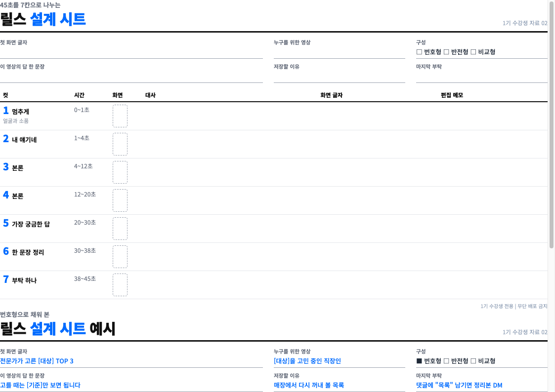Click the 컷 column header
The width and height of the screenshot is (555, 392).
[5, 95]
